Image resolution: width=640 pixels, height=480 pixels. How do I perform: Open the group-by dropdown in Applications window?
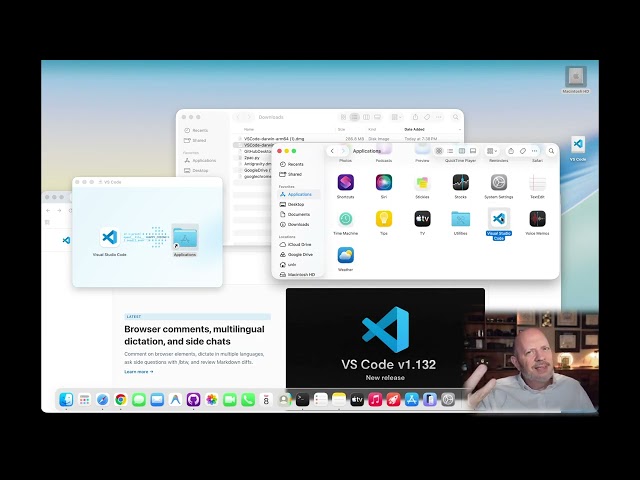pyautogui.click(x=492, y=151)
